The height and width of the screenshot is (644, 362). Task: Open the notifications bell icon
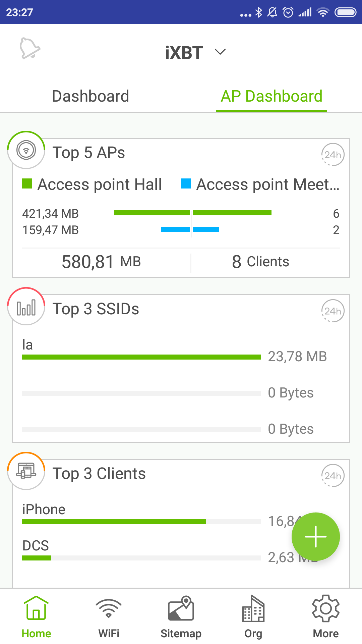[30, 49]
